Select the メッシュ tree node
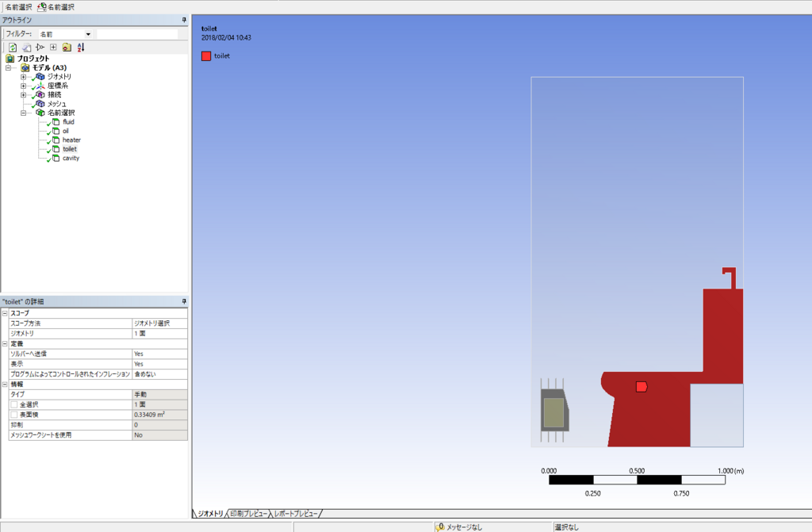 (x=56, y=104)
